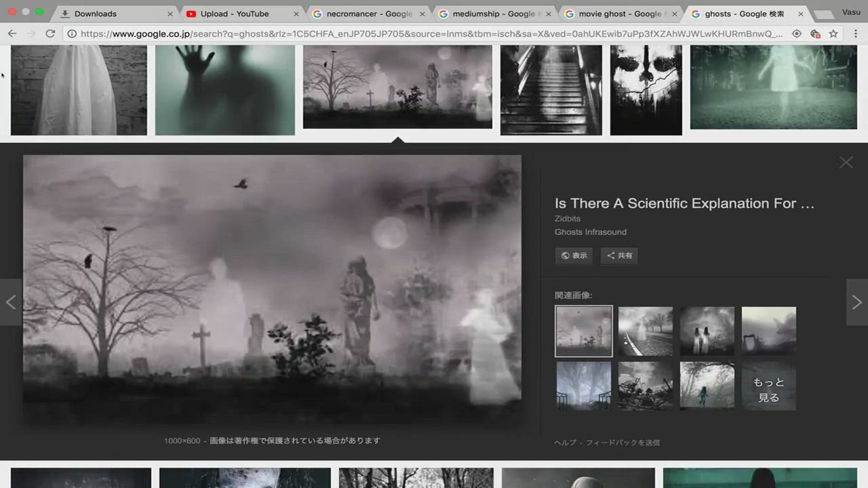
Task: Close the image preview panel
Action: click(846, 162)
